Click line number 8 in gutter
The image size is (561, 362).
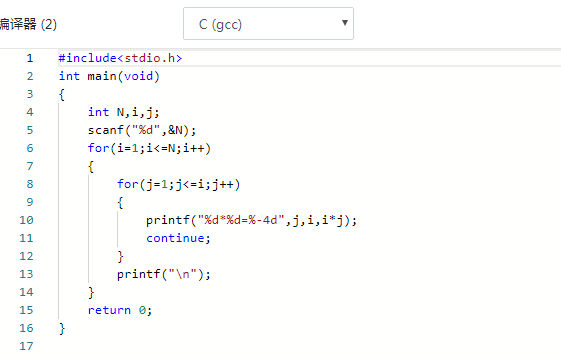coord(30,184)
